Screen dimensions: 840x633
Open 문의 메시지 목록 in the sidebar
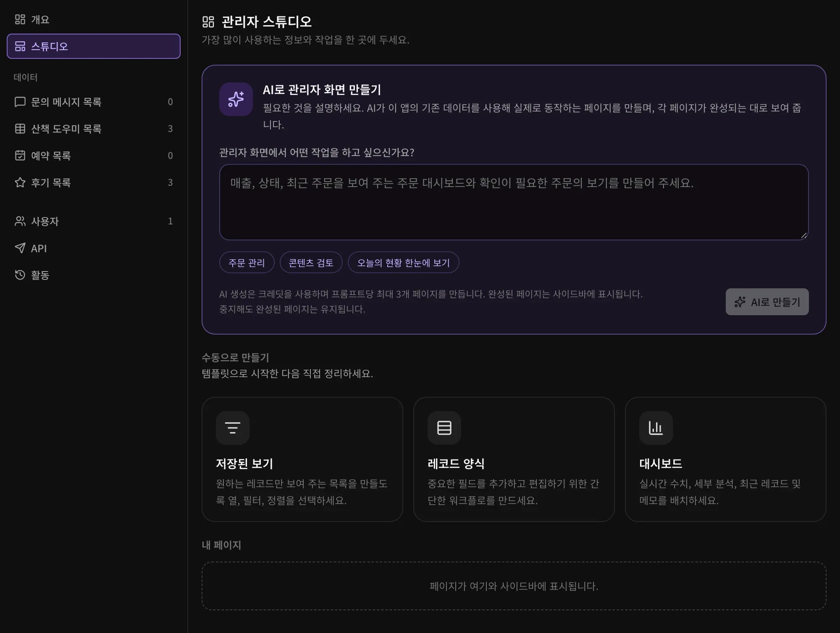pos(94,102)
